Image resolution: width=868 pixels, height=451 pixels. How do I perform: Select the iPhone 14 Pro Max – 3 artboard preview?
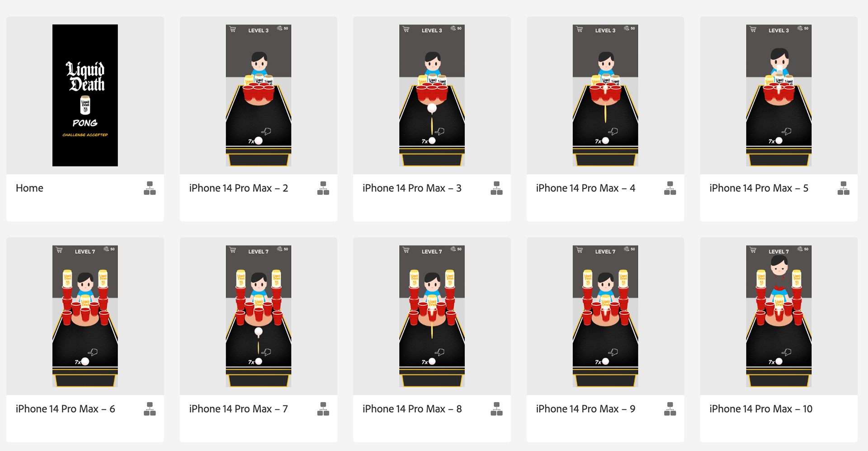(x=432, y=95)
